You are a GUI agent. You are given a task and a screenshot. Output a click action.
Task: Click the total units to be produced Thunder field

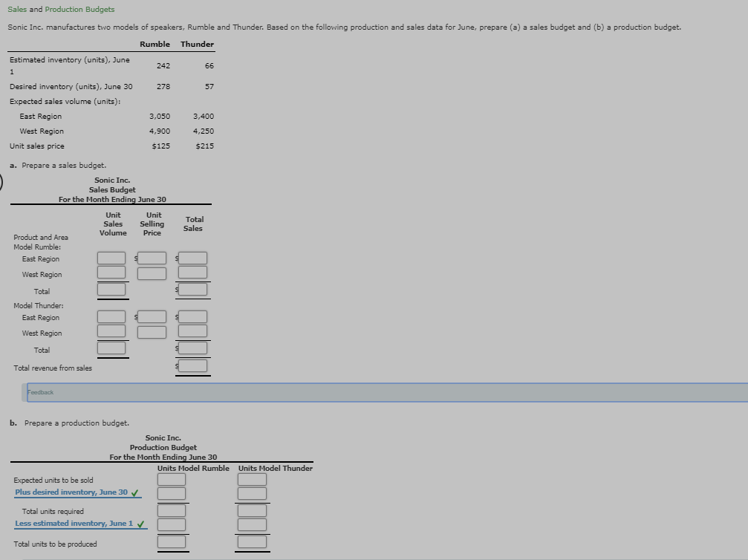[252, 541]
